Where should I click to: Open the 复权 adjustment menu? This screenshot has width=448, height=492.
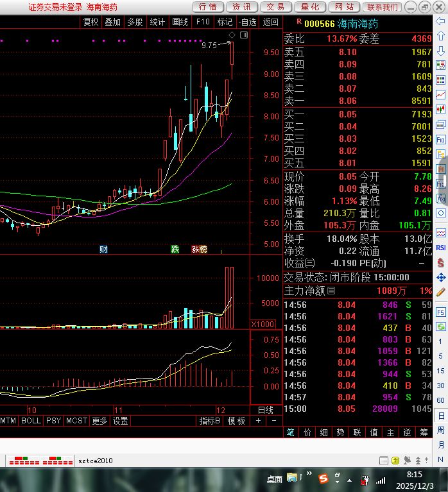(90, 22)
